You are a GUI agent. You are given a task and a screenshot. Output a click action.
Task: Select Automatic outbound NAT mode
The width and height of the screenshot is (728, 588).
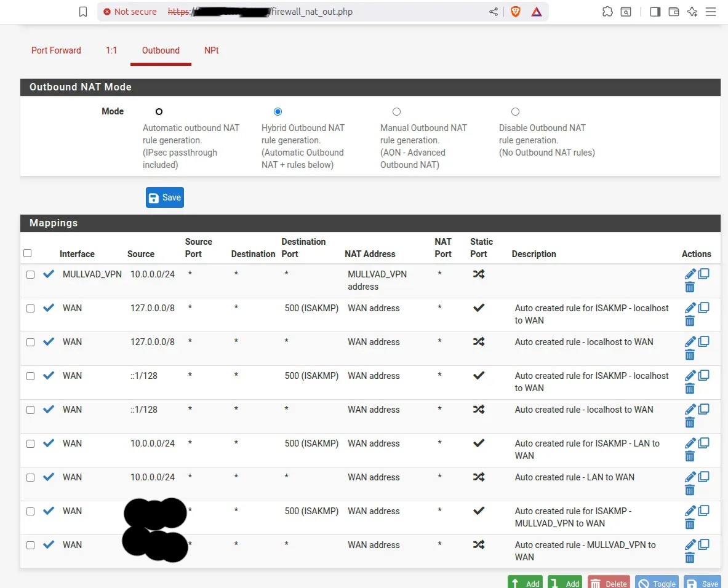click(159, 112)
